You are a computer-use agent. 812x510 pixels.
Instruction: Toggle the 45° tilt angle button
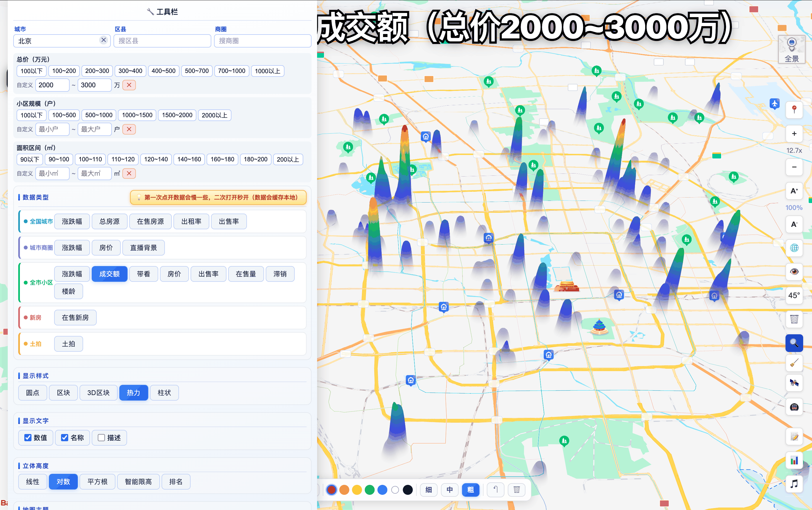coord(794,296)
